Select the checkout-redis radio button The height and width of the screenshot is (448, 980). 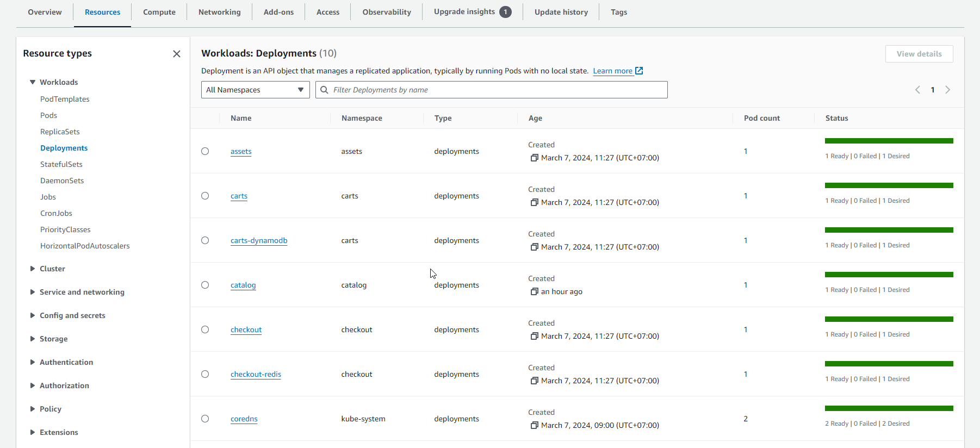[x=205, y=374]
